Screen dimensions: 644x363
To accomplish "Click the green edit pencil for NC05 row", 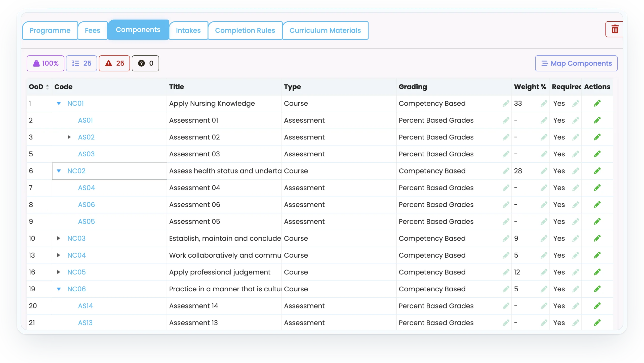I will tap(597, 272).
